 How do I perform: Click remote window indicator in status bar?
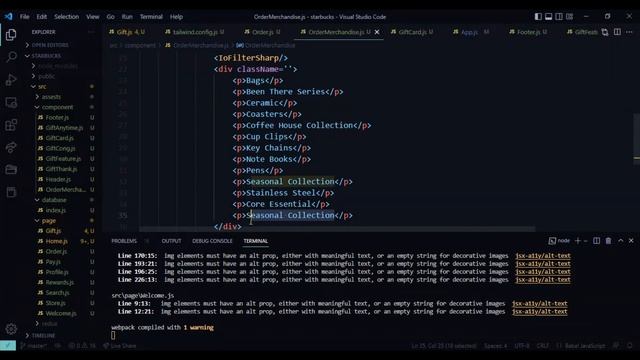coord(8,346)
